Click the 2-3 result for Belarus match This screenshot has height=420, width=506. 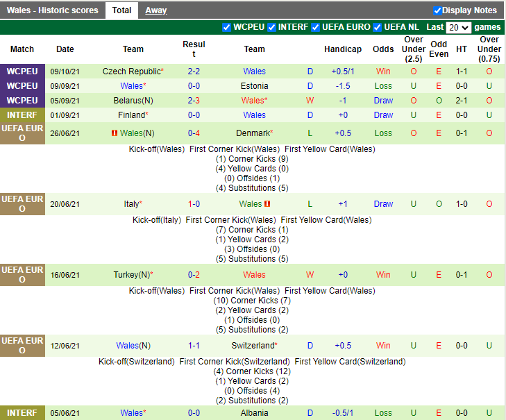click(x=194, y=101)
